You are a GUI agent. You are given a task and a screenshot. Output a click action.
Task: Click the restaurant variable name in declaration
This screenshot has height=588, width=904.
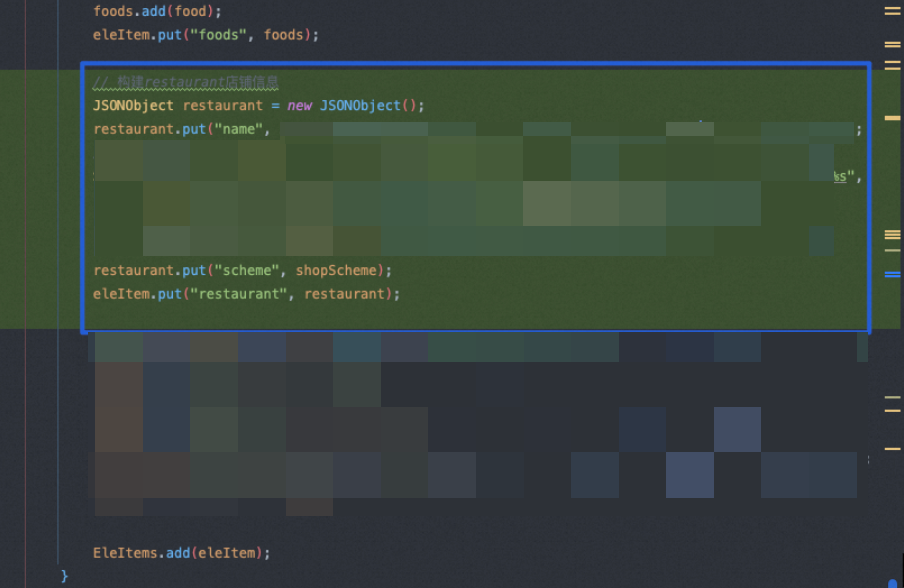tap(222, 106)
